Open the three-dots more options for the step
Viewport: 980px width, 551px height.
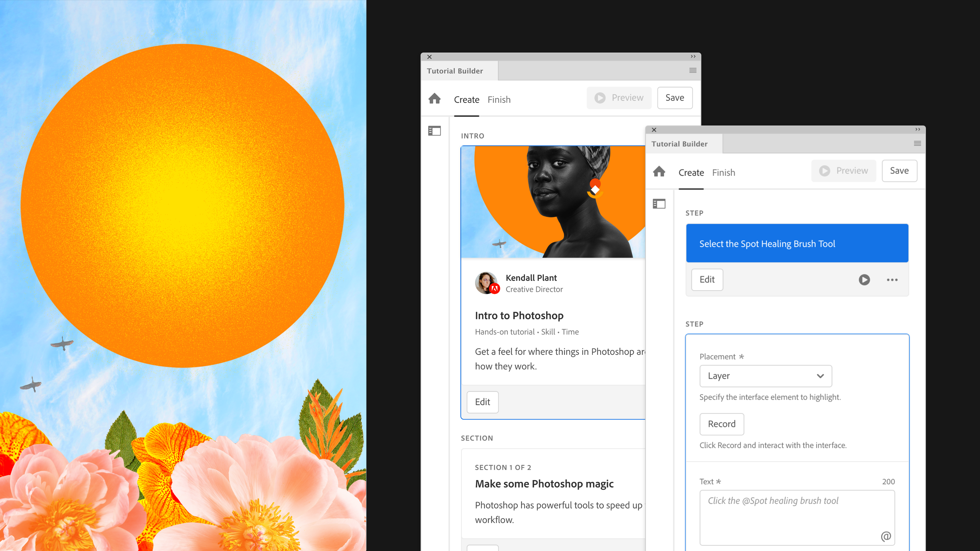click(x=892, y=280)
